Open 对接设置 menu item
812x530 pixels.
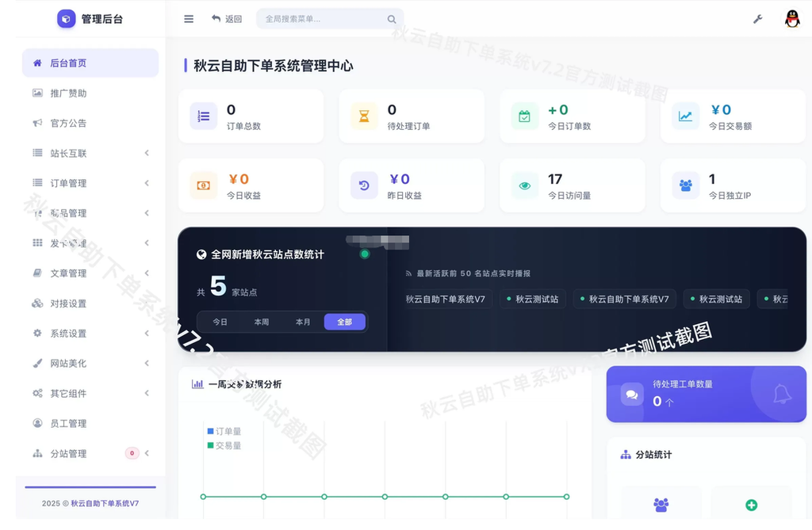tap(90, 303)
